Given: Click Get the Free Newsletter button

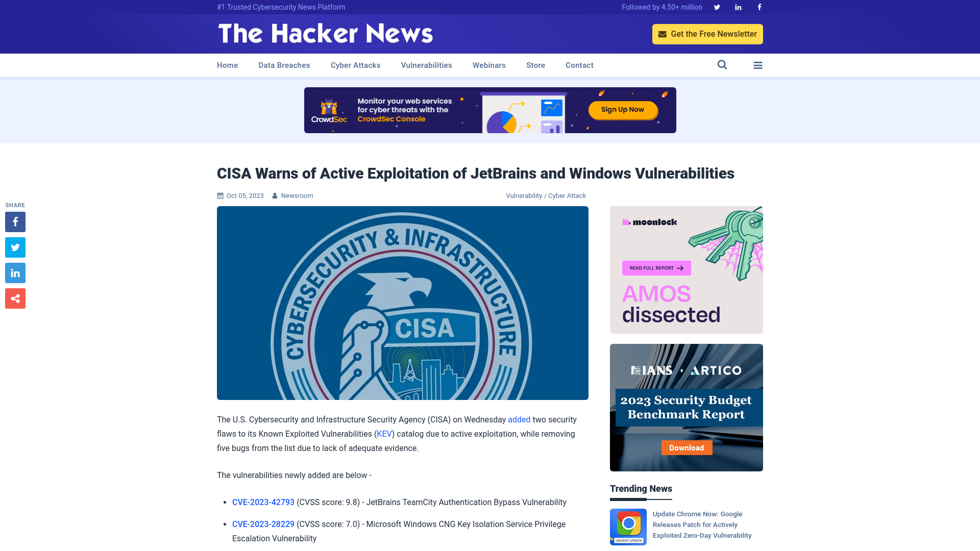Looking at the screenshot, I should pos(707,34).
